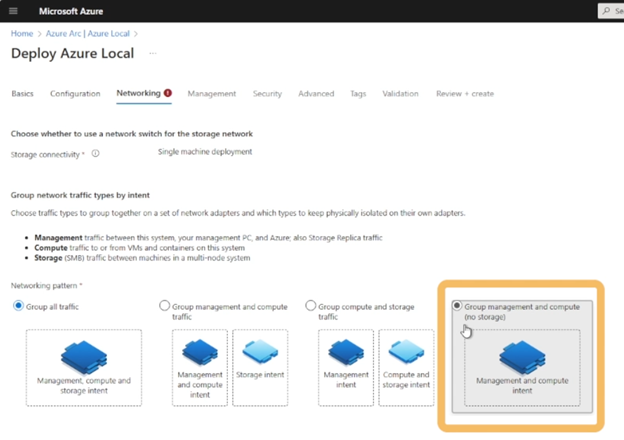This screenshot has height=440, width=624.
Task: Select Group management and compute traffic radio
Action: click(164, 306)
